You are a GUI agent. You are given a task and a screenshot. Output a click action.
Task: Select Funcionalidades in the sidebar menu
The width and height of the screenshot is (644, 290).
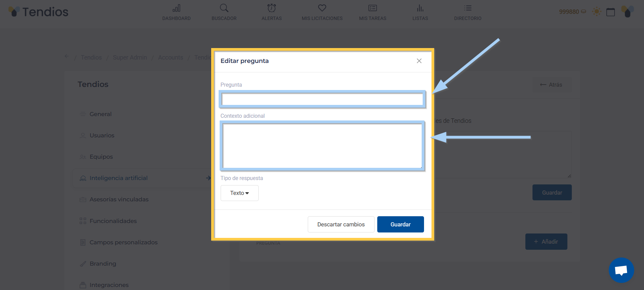point(113,221)
